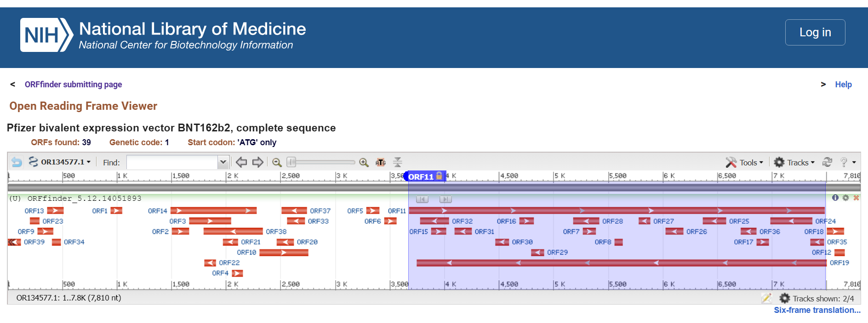868x323 pixels.
Task: Click status text OR134577.1: 1..7.8K
Action: pyautogui.click(x=69, y=298)
